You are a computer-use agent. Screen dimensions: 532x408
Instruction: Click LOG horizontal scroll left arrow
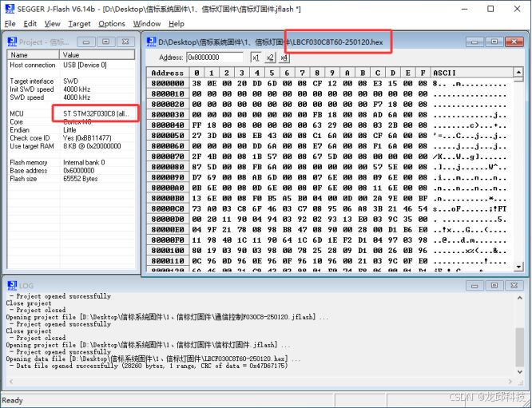point(11,382)
